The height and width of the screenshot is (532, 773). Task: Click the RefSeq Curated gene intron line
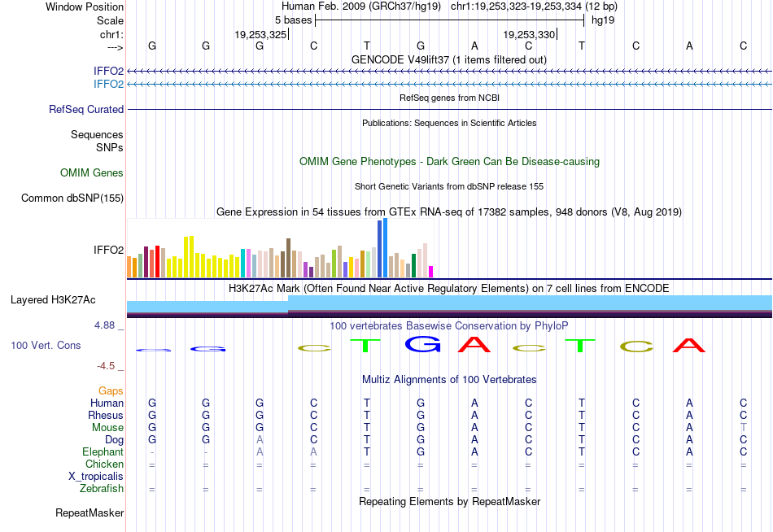coord(449,110)
